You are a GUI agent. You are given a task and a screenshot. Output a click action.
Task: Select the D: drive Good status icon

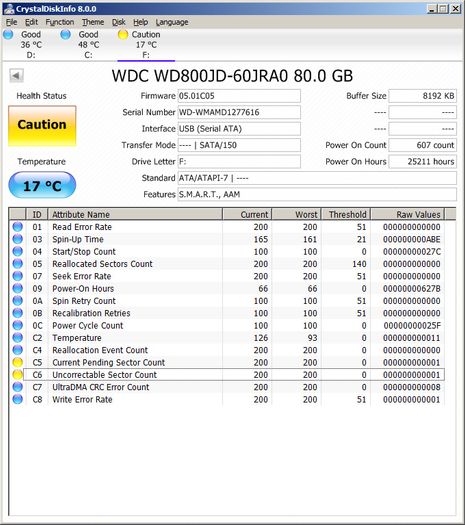[8, 34]
